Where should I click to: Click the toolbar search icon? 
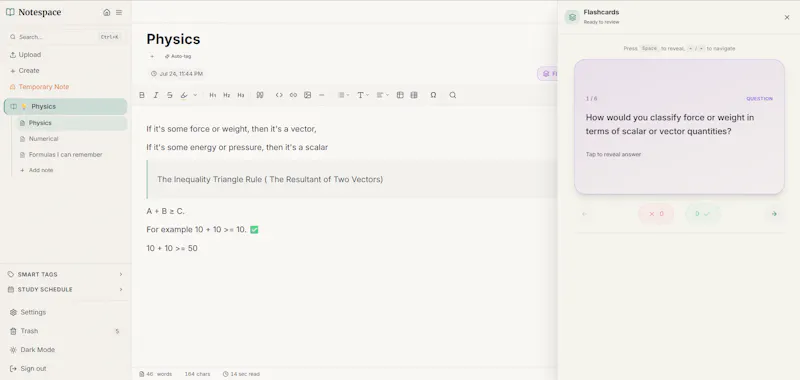(x=453, y=95)
